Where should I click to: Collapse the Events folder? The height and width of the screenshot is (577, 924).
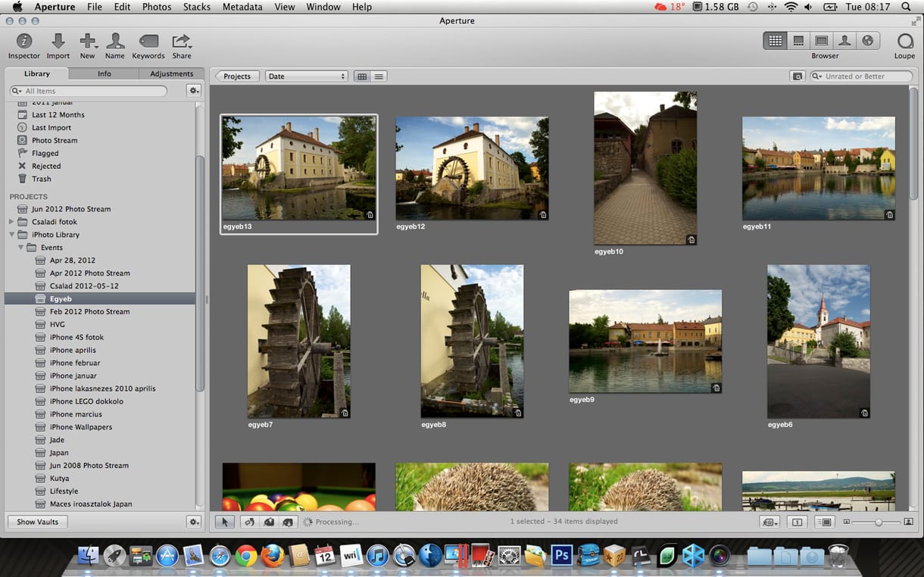(20, 248)
